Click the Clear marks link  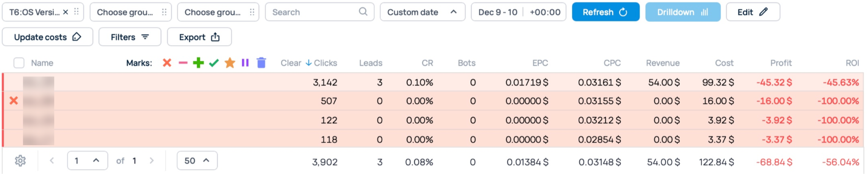click(x=291, y=63)
